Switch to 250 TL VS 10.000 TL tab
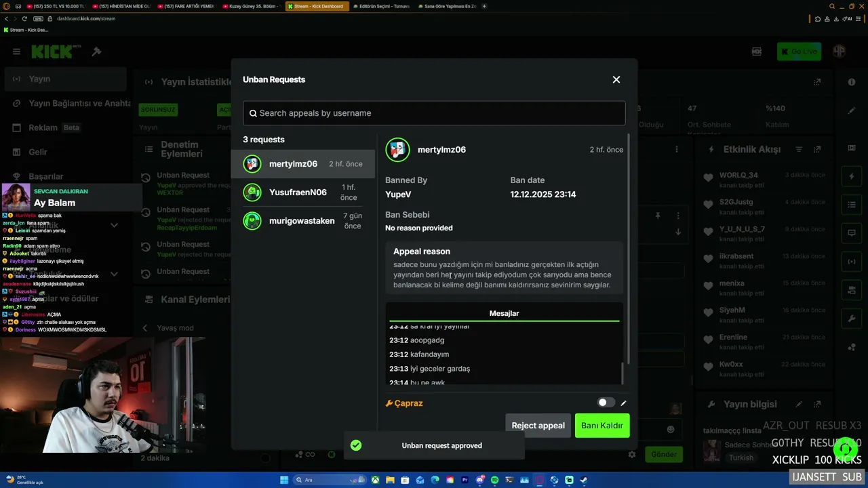Screen dimensions: 868x488 click(56, 6)
